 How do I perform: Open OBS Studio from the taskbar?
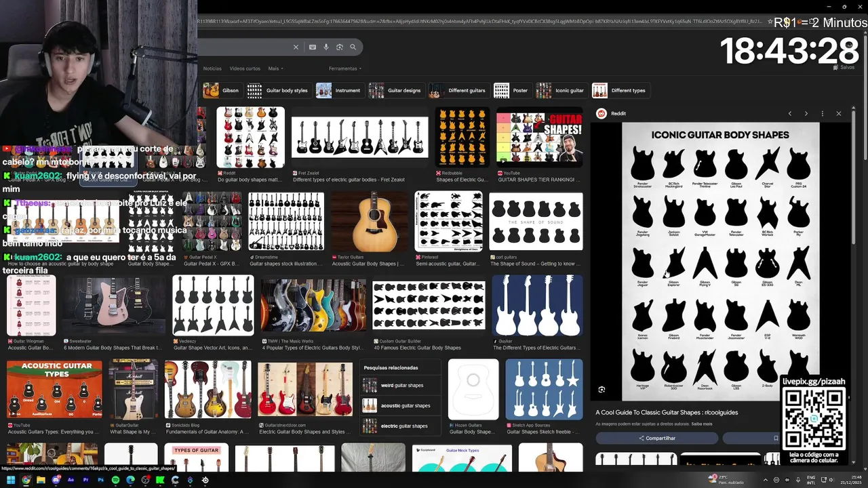[145, 480]
